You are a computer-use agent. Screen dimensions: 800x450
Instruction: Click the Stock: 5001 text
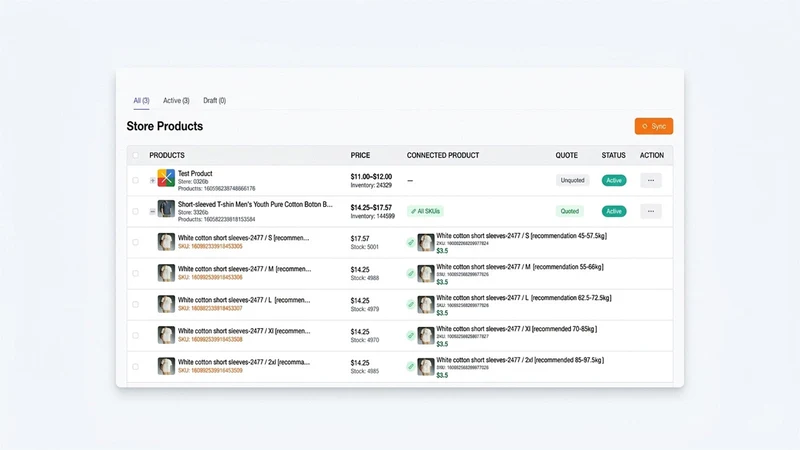(364, 247)
